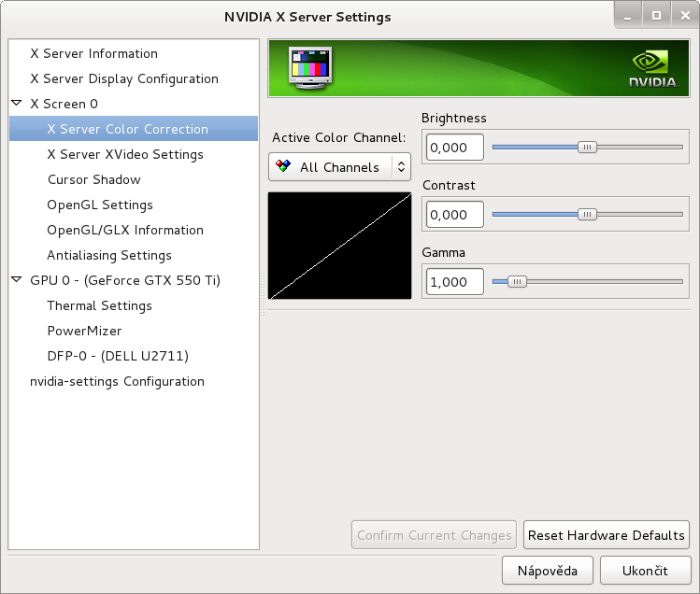Click the Confirm Current Changes button

click(434, 534)
